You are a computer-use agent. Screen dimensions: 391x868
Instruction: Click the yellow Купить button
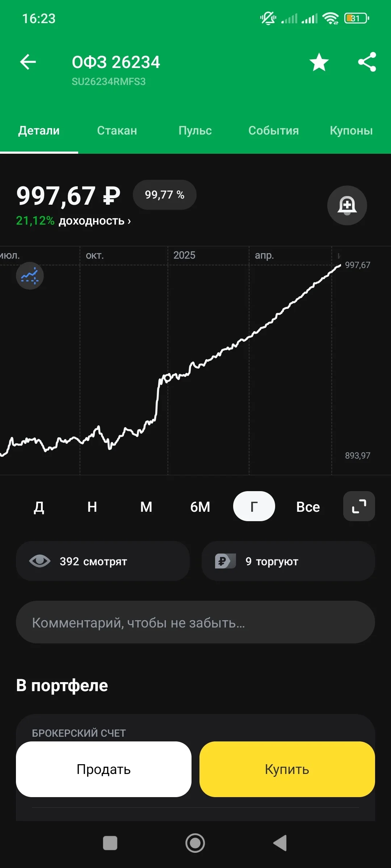tap(287, 769)
